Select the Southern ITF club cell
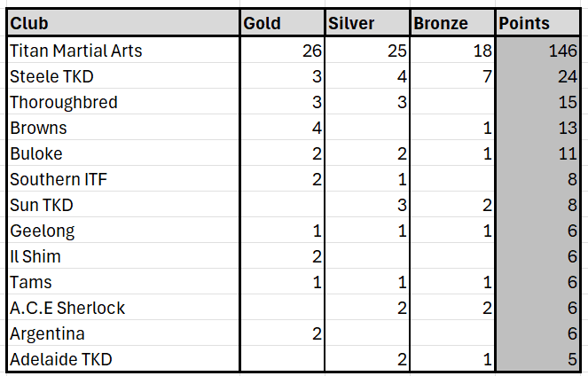588x376 pixels. pyautogui.click(x=122, y=179)
